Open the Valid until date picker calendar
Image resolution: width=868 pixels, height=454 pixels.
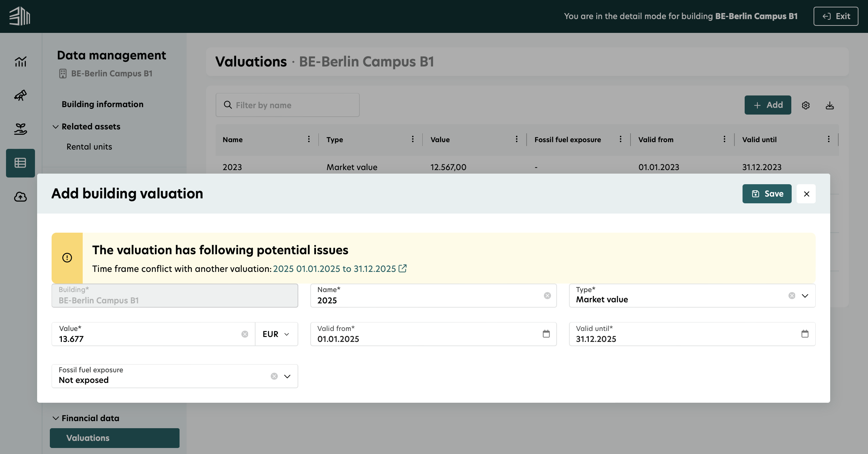pyautogui.click(x=805, y=334)
